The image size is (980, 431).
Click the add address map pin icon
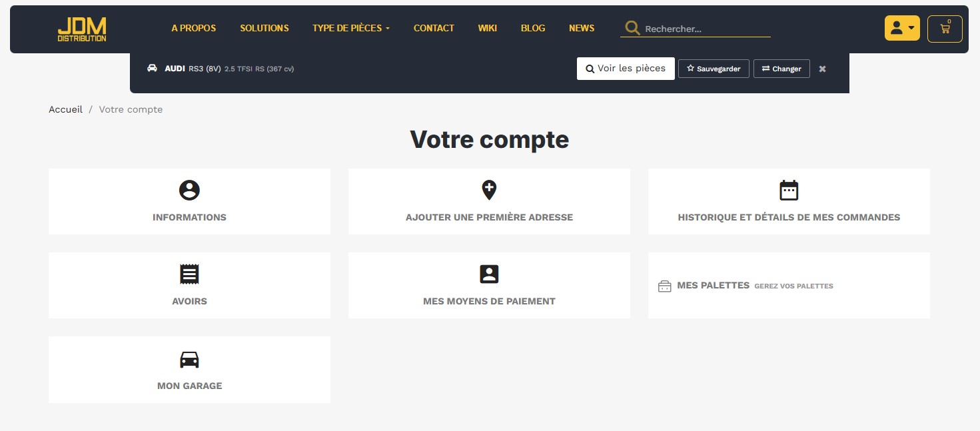tap(489, 190)
